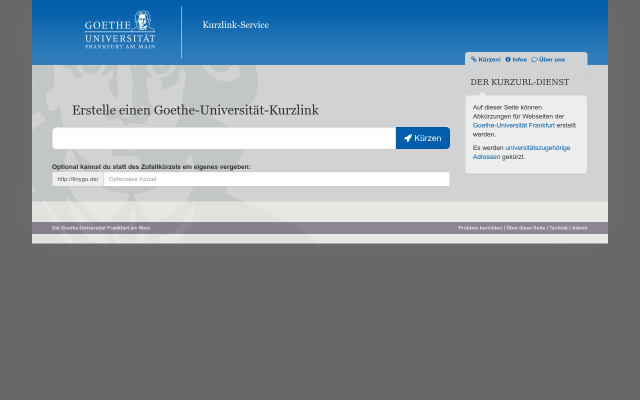
Task: Click the info circle icon
Action: pyautogui.click(x=508, y=60)
